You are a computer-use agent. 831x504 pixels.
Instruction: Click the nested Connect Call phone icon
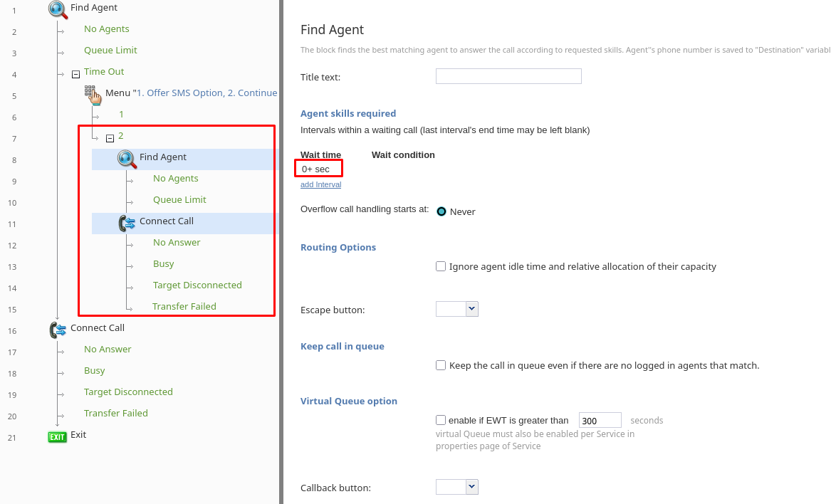point(127,223)
